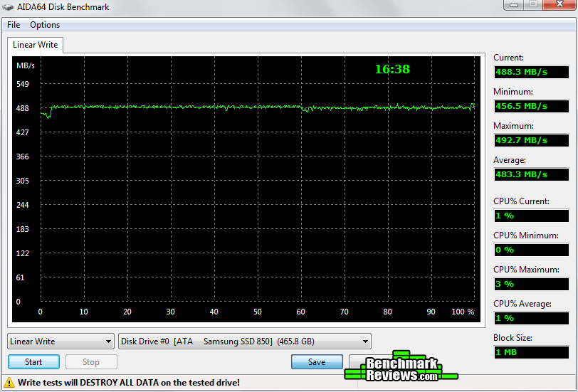Image resolution: width=578 pixels, height=392 pixels.
Task: Click the 16:38 elapsed time on graph
Action: [392, 69]
